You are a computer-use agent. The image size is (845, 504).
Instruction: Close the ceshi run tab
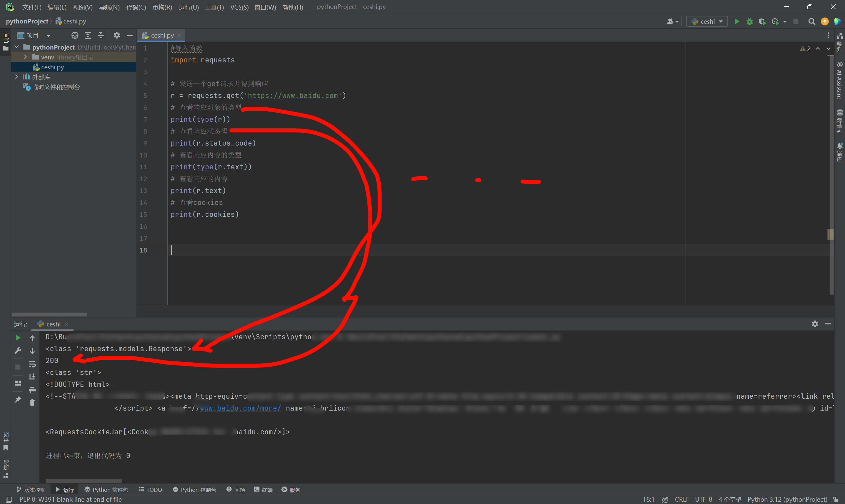[x=67, y=324]
